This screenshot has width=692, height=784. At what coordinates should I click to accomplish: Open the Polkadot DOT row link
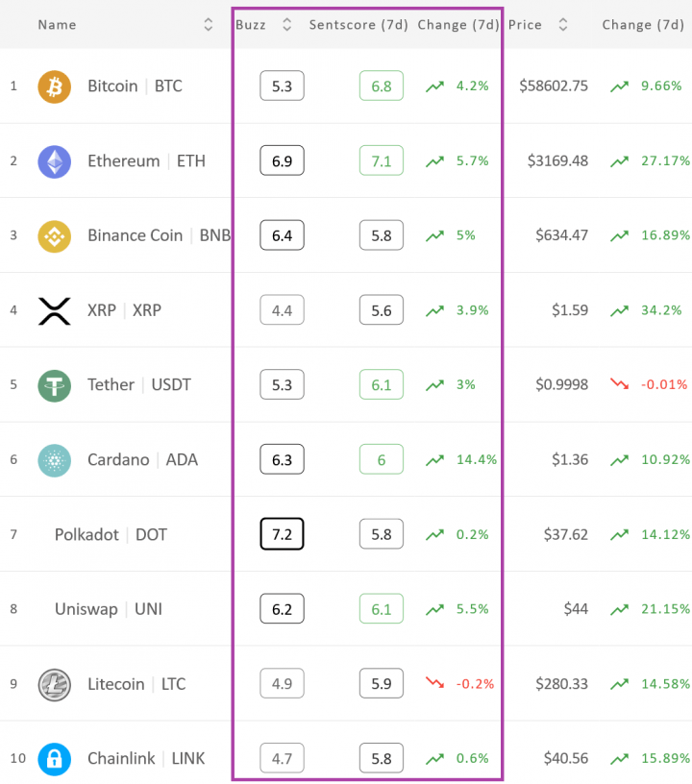tap(111, 534)
